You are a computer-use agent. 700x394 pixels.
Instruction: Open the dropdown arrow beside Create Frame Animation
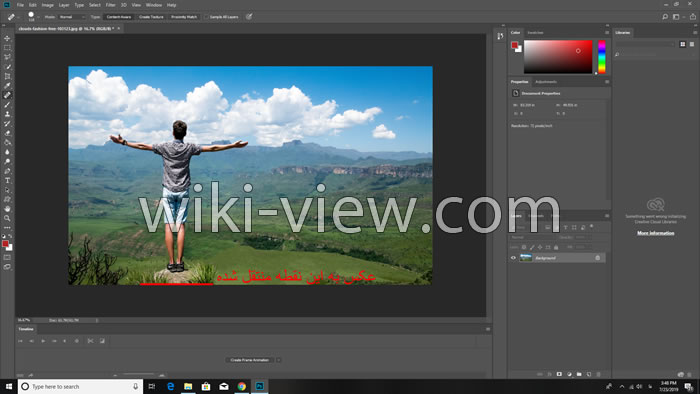click(279, 360)
